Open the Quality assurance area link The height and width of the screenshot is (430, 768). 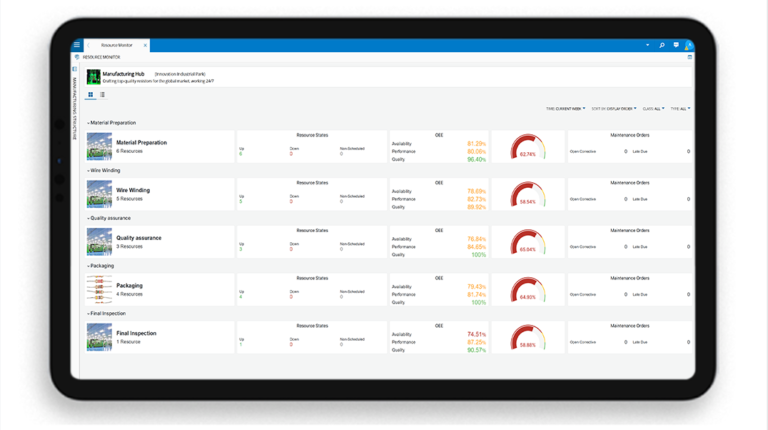(138, 238)
